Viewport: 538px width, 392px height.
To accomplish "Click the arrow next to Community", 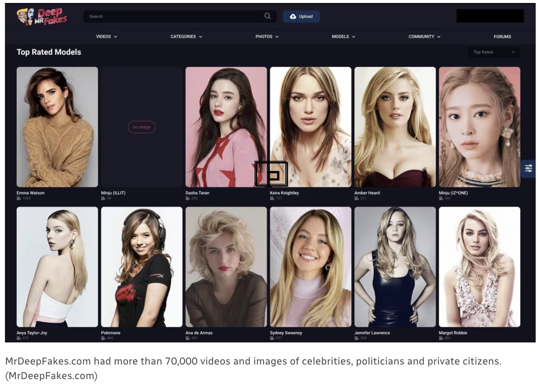I will point(439,37).
